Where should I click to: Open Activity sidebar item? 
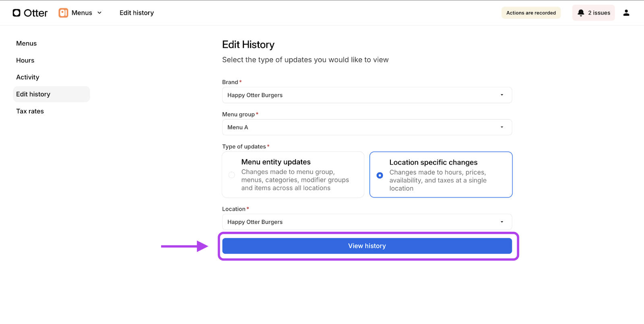coord(28,77)
